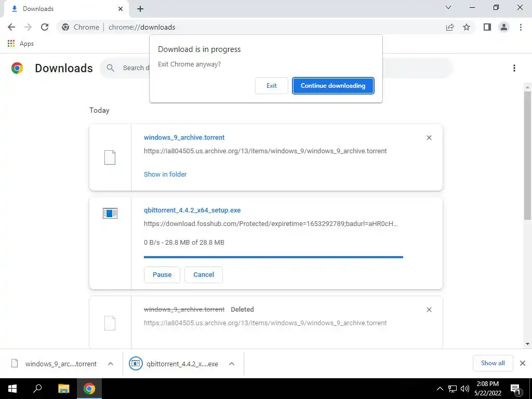Bookmark this tab with the star icon
Viewport: 532px width, 399px height.
click(x=467, y=27)
